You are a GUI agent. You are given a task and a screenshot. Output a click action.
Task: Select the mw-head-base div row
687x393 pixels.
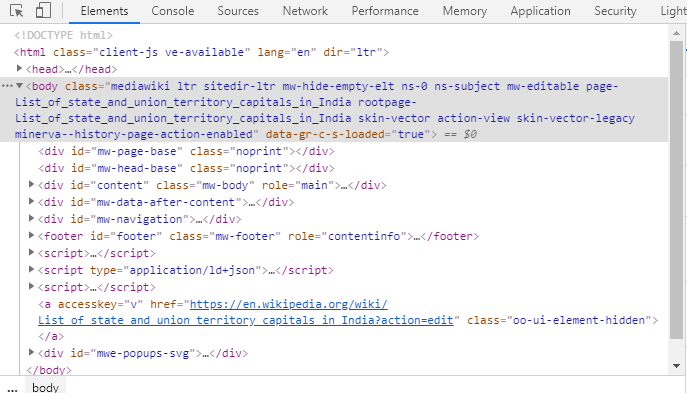[186, 168]
